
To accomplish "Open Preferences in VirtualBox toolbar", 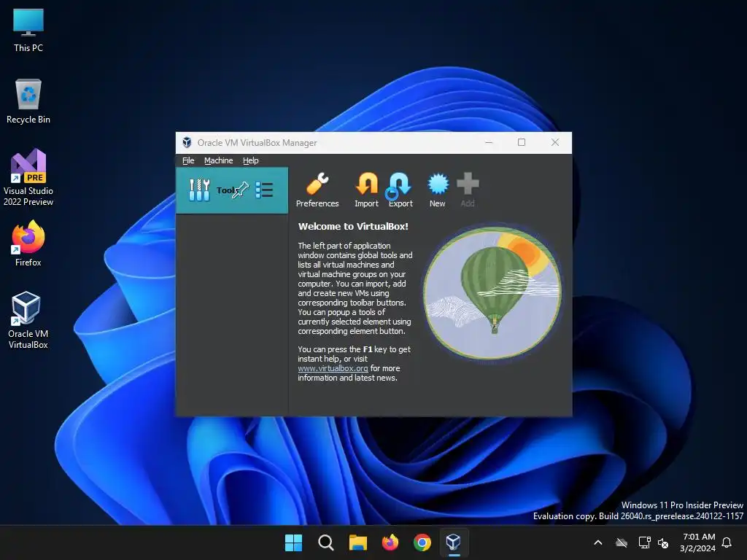I will tap(317, 190).
